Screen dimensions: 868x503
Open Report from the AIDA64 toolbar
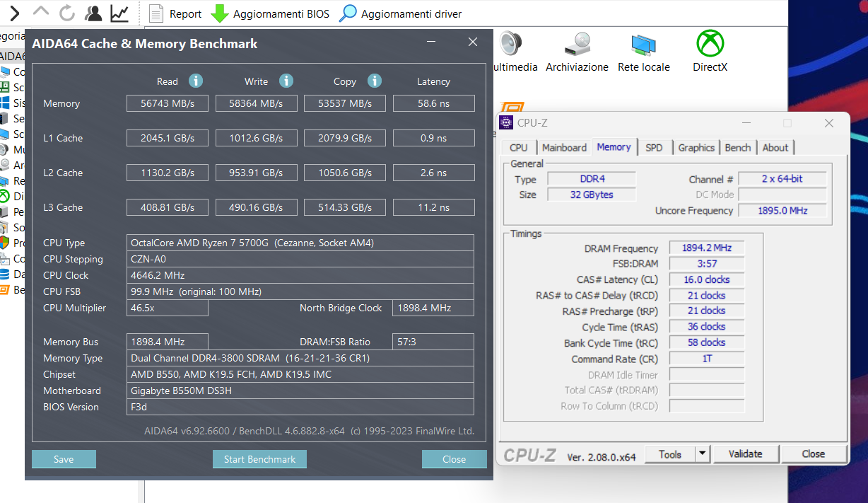click(x=175, y=13)
